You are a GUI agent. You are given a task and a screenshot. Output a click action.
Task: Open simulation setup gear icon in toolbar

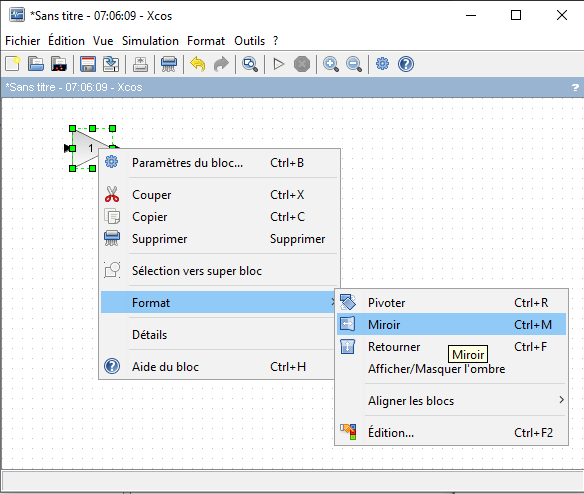[383, 64]
